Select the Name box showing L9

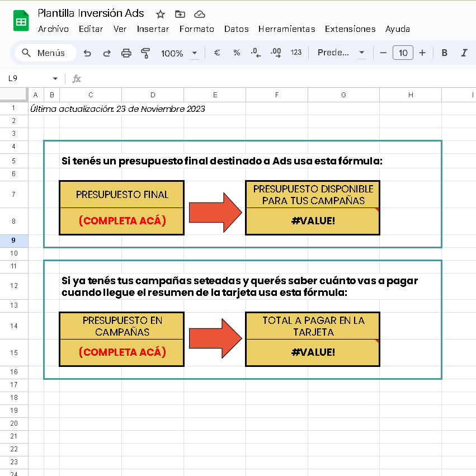[29, 79]
